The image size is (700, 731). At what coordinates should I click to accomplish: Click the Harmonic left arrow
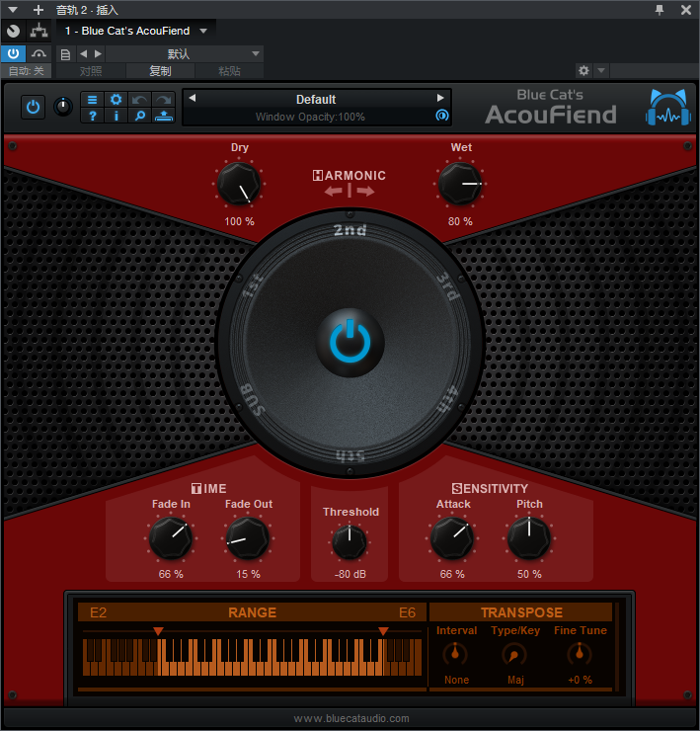click(x=334, y=191)
